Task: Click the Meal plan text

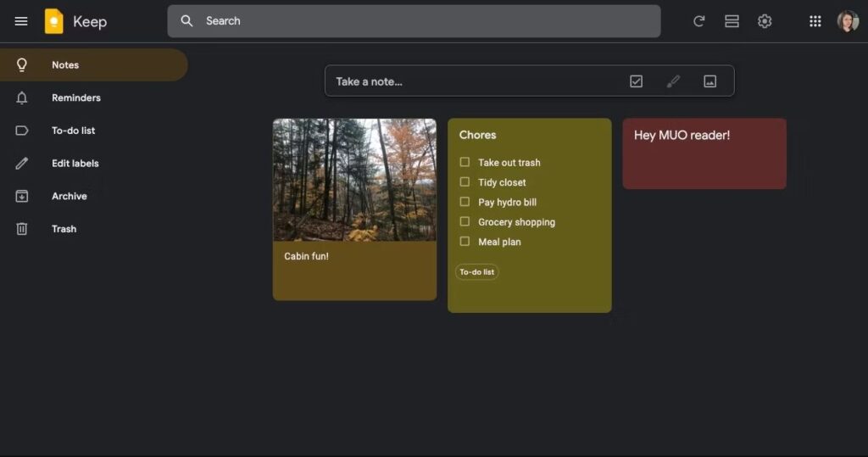Action: pos(499,242)
